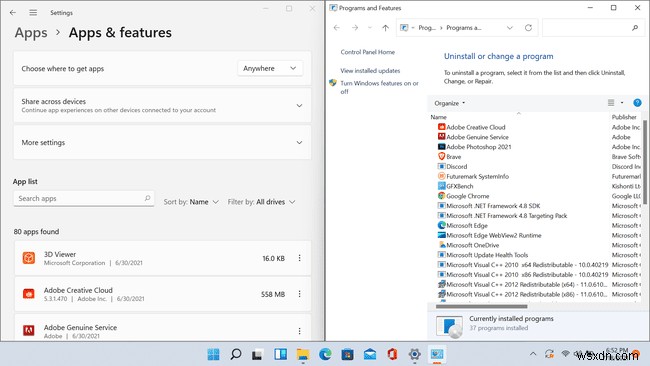
Task: Open the Settings hamburger navigation menu
Action: click(x=33, y=13)
